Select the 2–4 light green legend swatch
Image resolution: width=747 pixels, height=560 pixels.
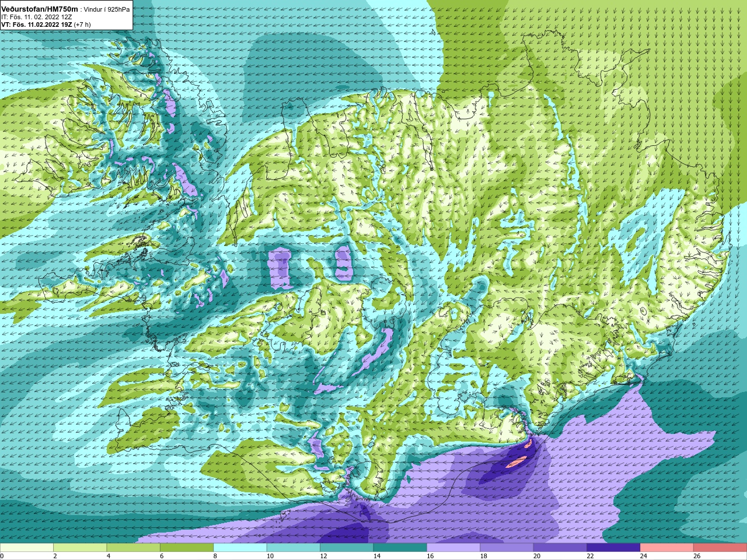tap(80, 548)
